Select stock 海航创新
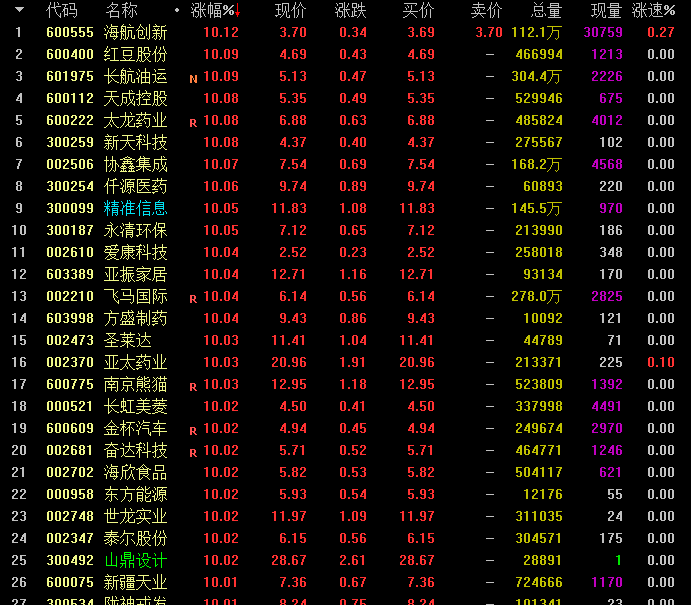691x605 pixels. tap(135, 32)
